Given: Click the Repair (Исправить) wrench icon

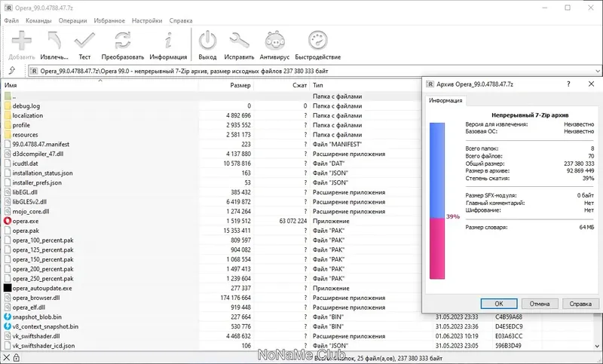Looking at the screenshot, I should (x=239, y=41).
